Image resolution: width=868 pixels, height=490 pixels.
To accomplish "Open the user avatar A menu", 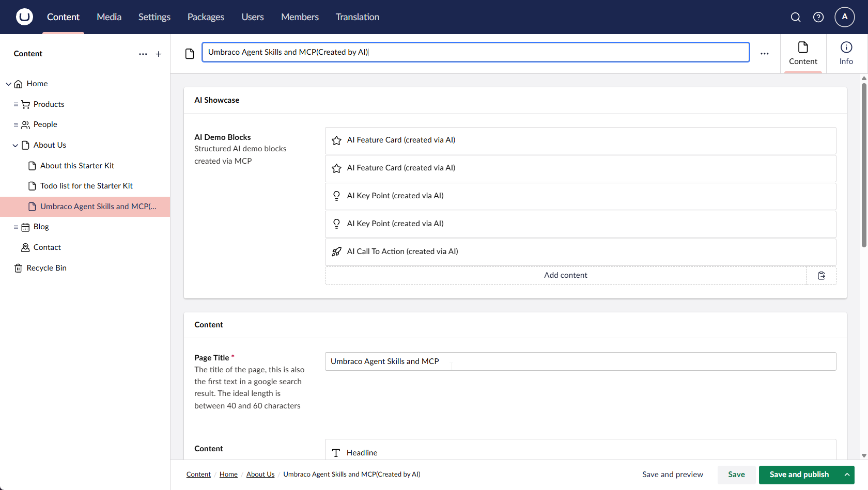I will (845, 17).
